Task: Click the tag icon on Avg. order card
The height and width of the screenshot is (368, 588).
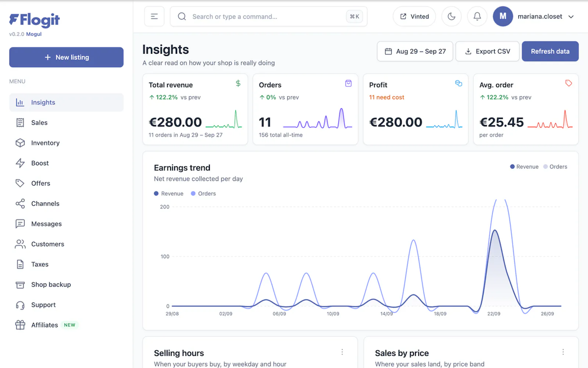Action: (569, 84)
